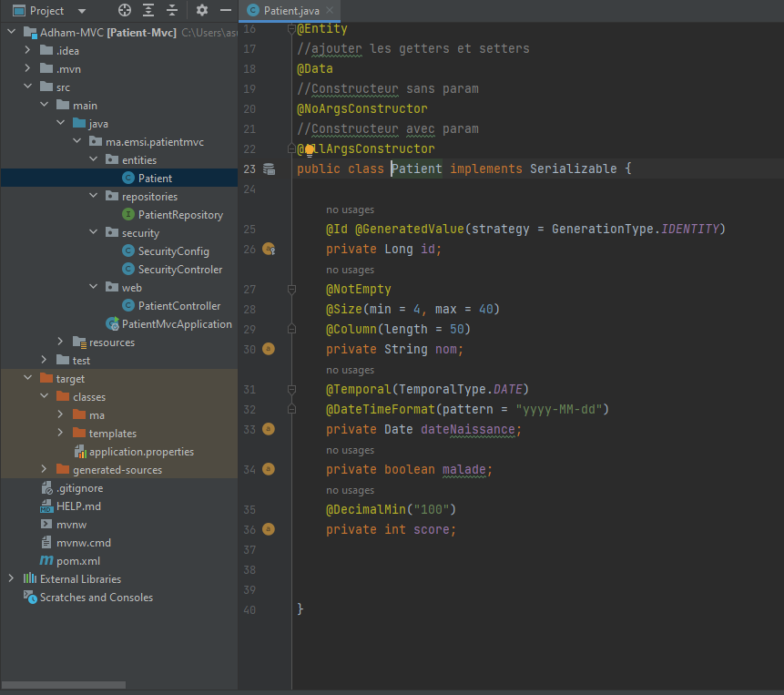
Task: Click the Select Opened File target icon
Action: tap(125, 10)
